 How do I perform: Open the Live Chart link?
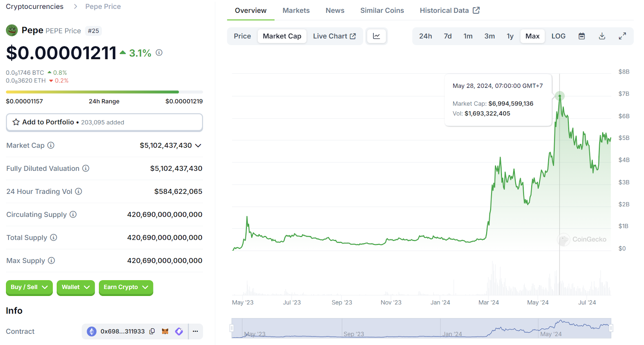pyautogui.click(x=334, y=36)
